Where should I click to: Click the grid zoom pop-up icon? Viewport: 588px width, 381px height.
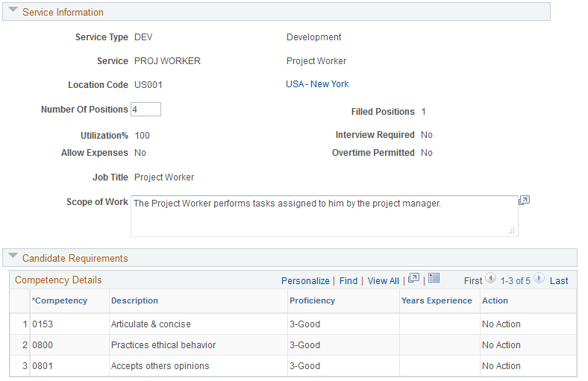pos(414,279)
